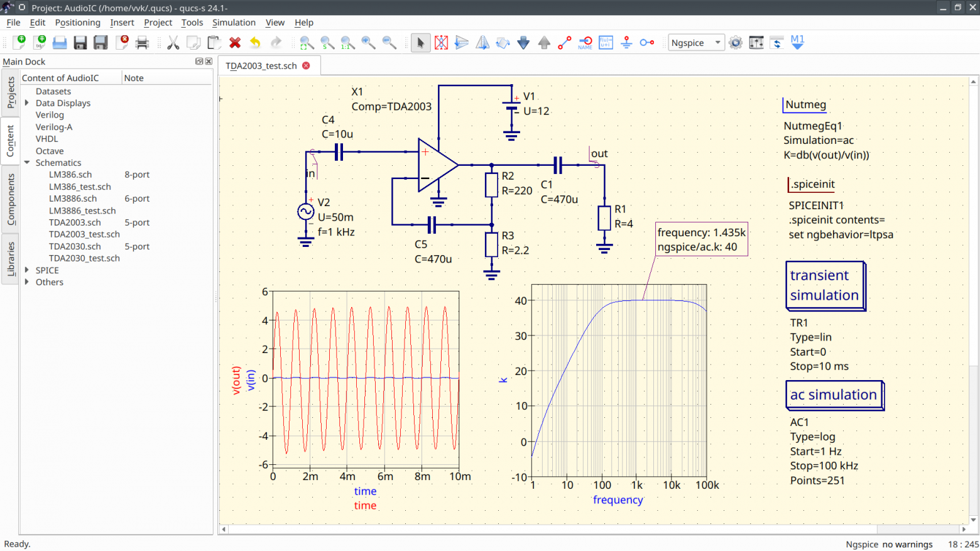
Task: Paste from clipboard
Action: pyautogui.click(x=214, y=43)
